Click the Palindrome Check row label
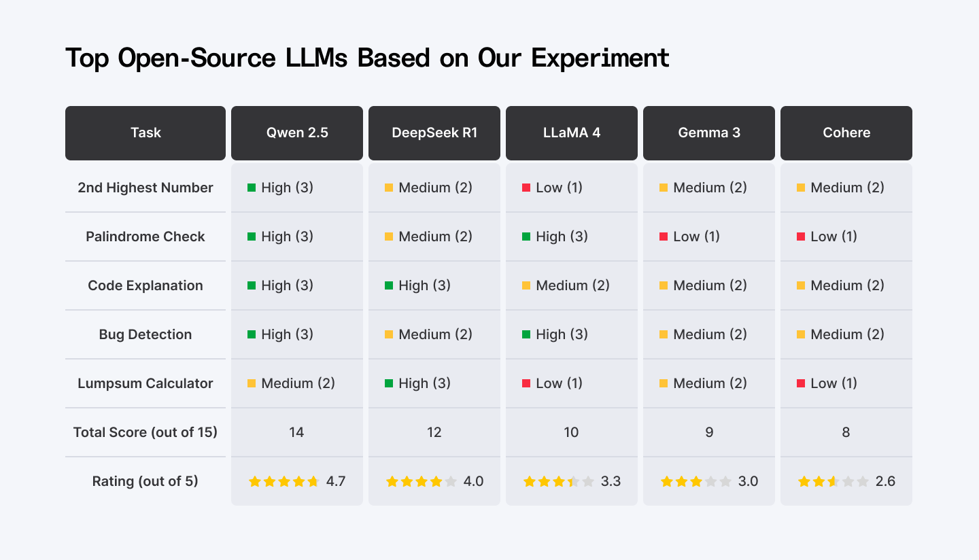979x560 pixels. coord(145,237)
